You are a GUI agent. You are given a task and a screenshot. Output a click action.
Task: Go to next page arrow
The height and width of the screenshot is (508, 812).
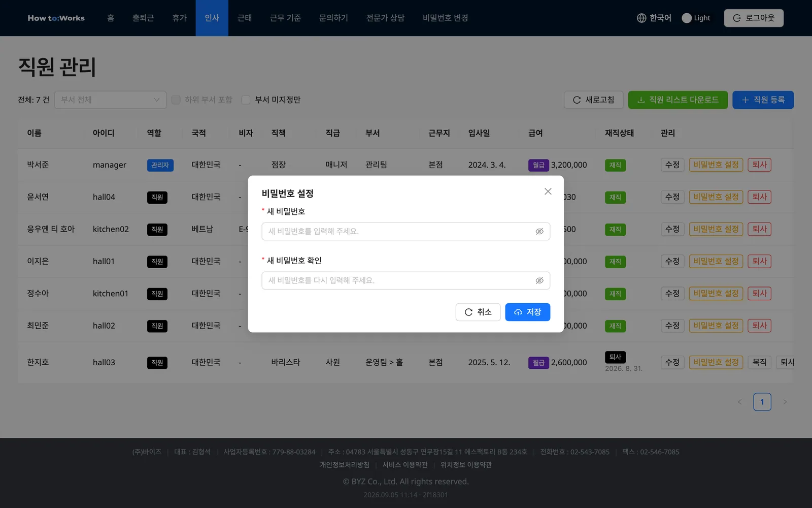pyautogui.click(x=785, y=402)
